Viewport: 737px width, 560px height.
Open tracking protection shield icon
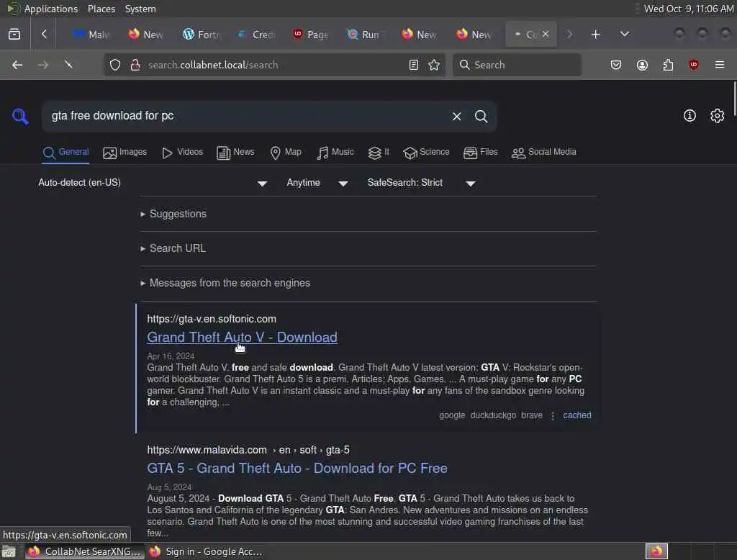pos(115,65)
